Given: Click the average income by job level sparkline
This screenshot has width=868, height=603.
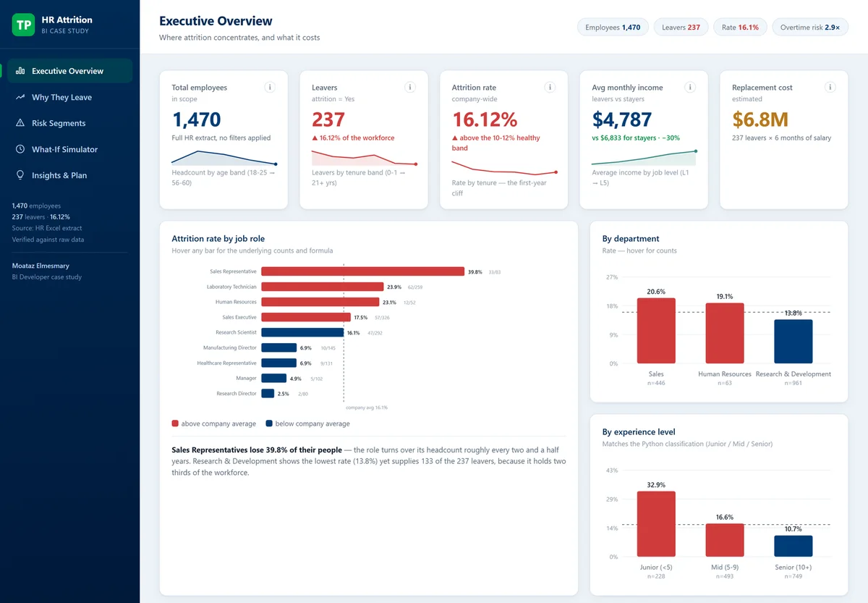Looking at the screenshot, I should 644,158.
